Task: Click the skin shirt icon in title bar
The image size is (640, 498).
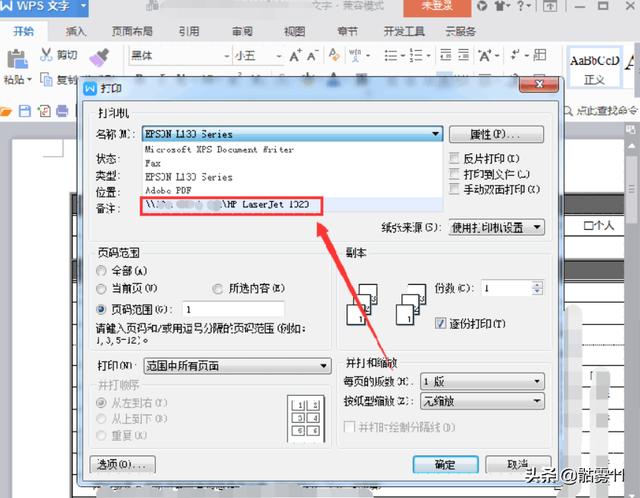Action: (x=500, y=6)
